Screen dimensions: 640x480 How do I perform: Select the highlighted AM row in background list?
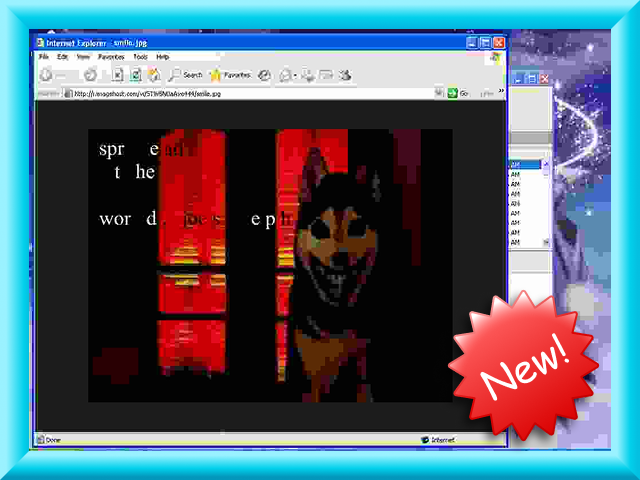525,164
